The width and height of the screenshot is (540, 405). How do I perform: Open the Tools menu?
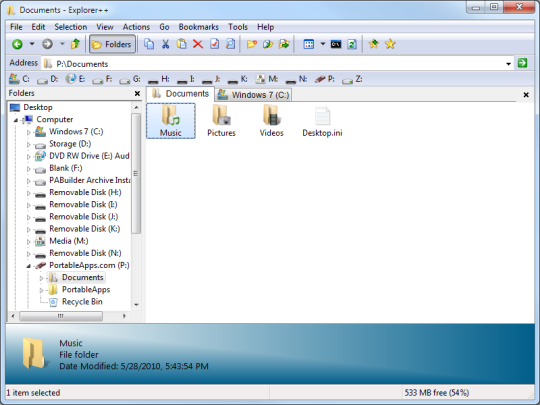(238, 27)
